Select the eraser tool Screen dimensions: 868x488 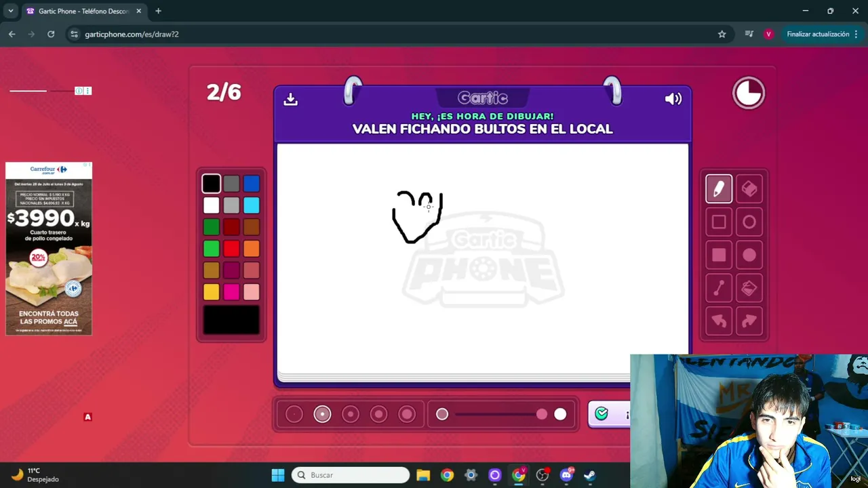point(749,189)
